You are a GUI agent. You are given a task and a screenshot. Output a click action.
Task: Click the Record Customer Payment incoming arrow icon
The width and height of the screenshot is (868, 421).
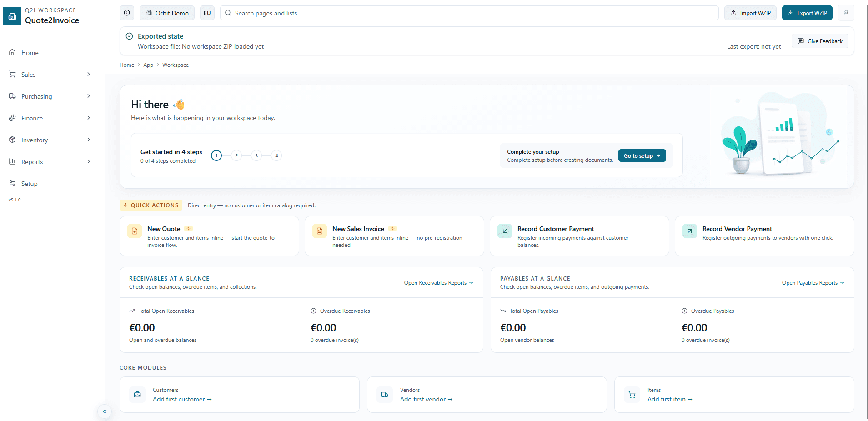pos(504,231)
